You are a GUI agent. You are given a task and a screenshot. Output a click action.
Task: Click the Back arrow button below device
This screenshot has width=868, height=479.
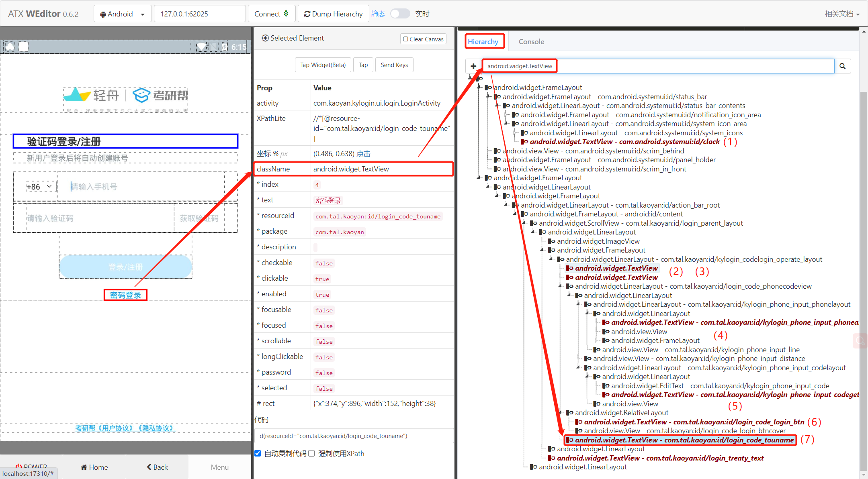tap(157, 467)
